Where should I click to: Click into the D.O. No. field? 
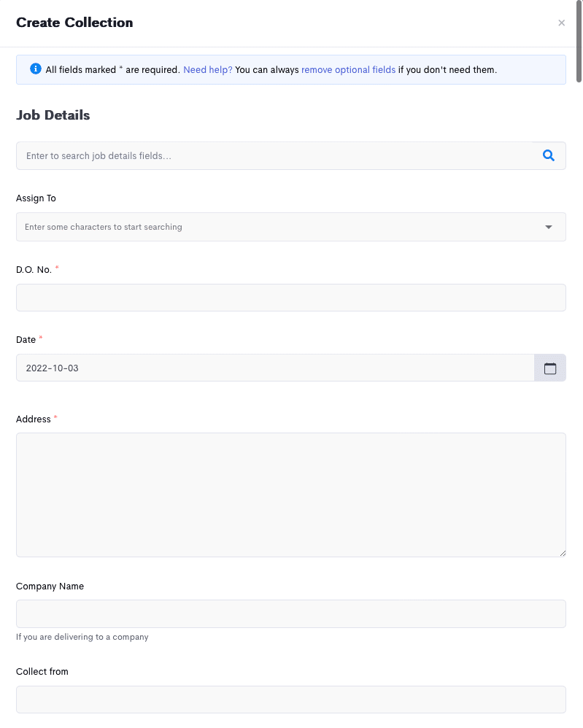[x=291, y=298]
